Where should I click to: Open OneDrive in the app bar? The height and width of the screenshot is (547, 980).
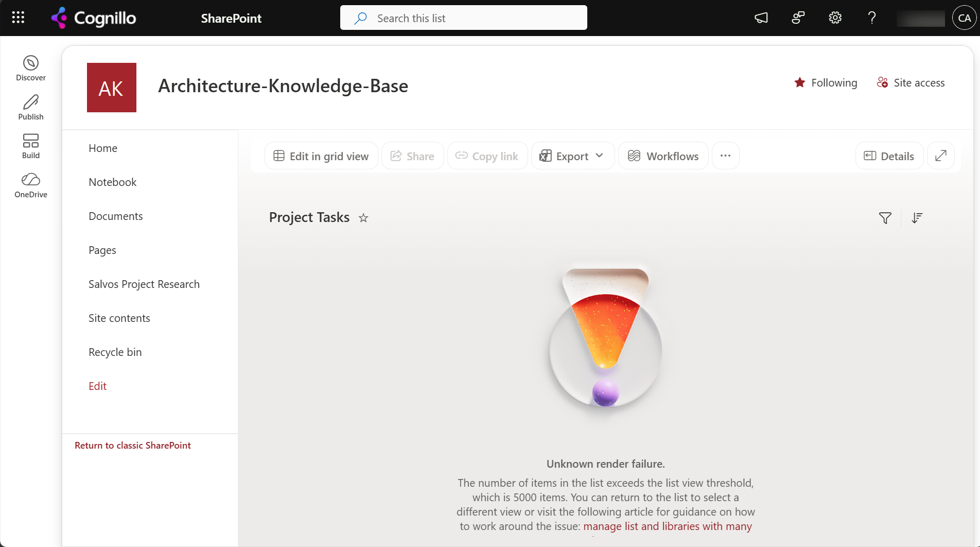31,185
